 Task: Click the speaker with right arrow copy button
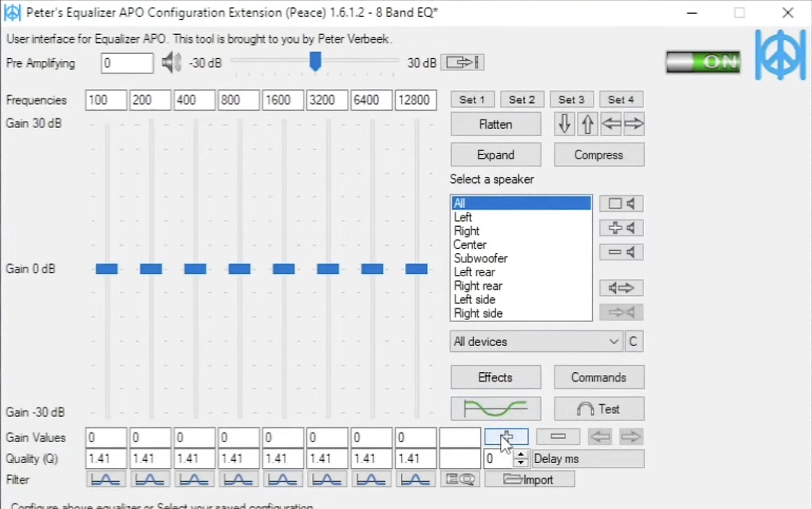pos(621,288)
